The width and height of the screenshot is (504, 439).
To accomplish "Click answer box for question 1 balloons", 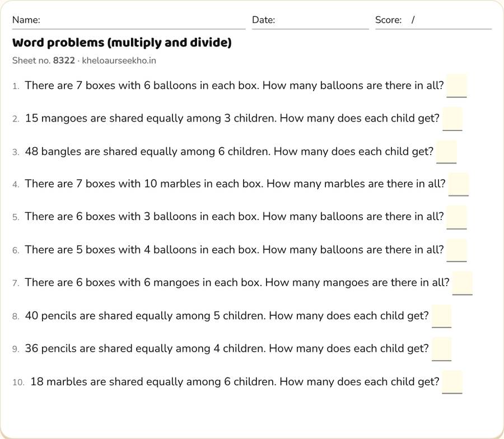I will click(456, 86).
